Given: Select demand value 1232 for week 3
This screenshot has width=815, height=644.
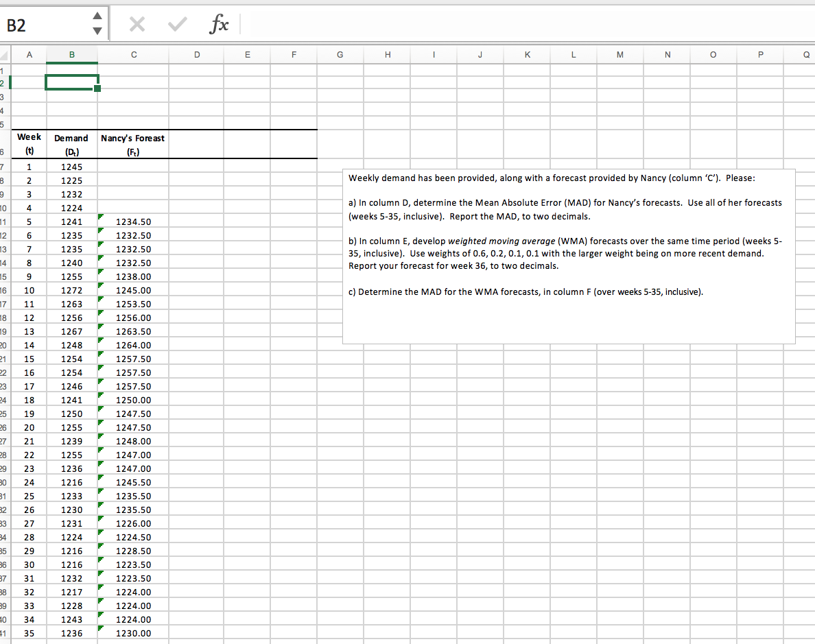Looking at the screenshot, I should coord(72,194).
